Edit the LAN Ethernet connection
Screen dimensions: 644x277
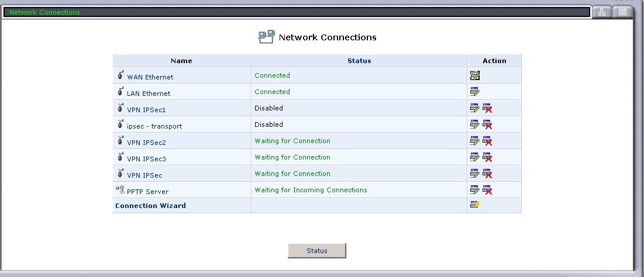coord(474,92)
